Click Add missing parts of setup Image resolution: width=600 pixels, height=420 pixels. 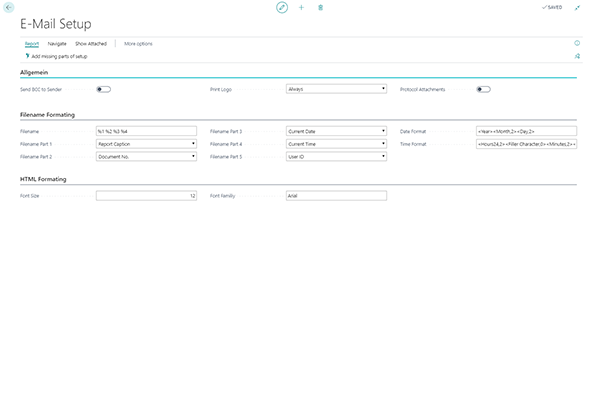click(57, 57)
